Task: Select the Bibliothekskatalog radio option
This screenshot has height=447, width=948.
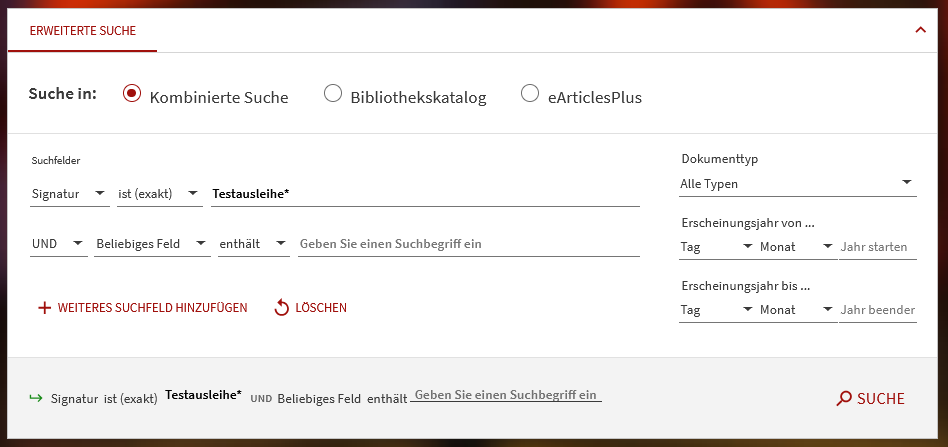Action: pos(333,94)
